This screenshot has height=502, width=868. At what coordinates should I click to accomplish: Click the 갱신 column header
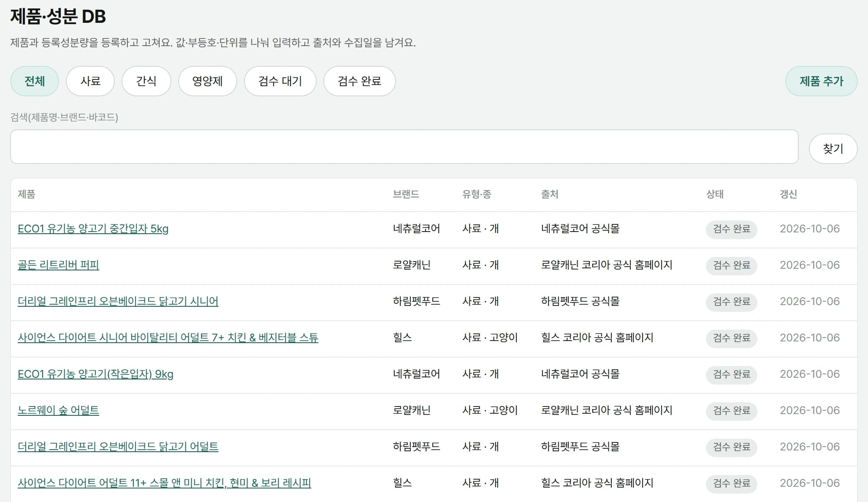(788, 194)
